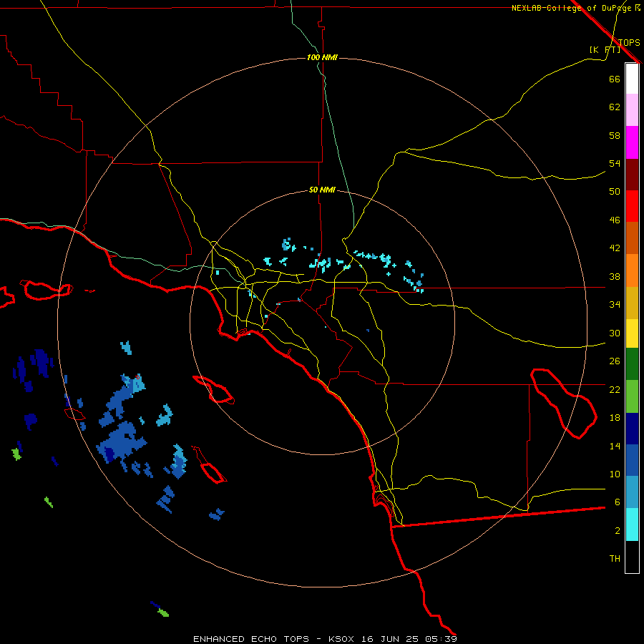Click the legend value '50'

615,192
